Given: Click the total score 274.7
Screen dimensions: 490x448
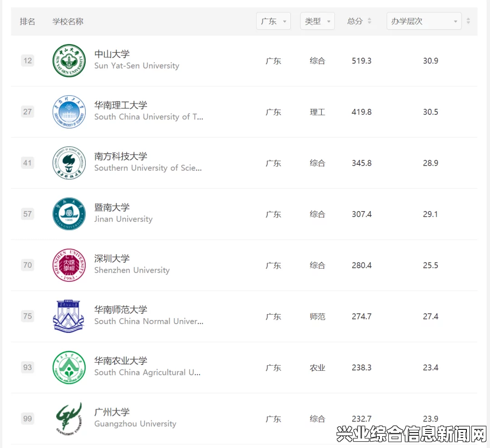Looking at the screenshot, I should point(362,316).
